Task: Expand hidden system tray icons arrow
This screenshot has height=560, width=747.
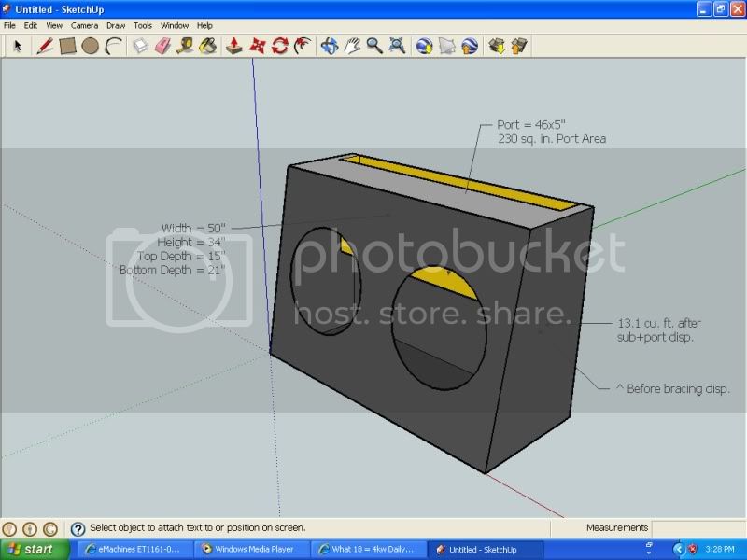Action: pyautogui.click(x=679, y=550)
